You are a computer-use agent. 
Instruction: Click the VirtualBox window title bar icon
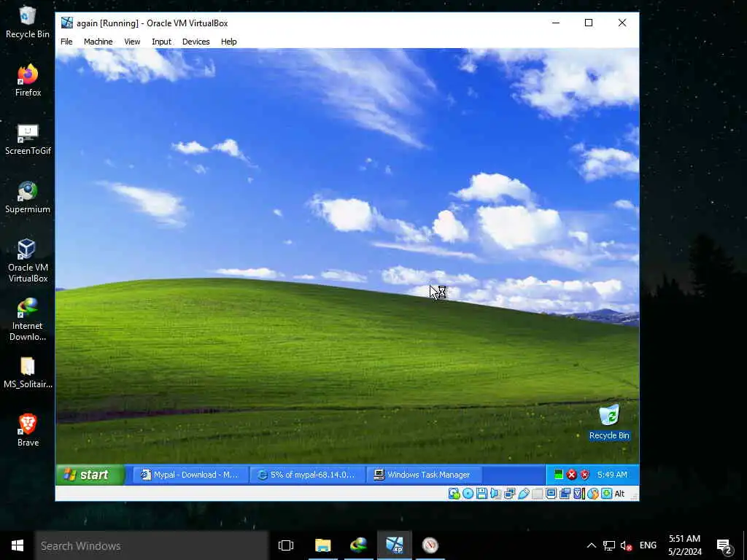click(x=66, y=23)
